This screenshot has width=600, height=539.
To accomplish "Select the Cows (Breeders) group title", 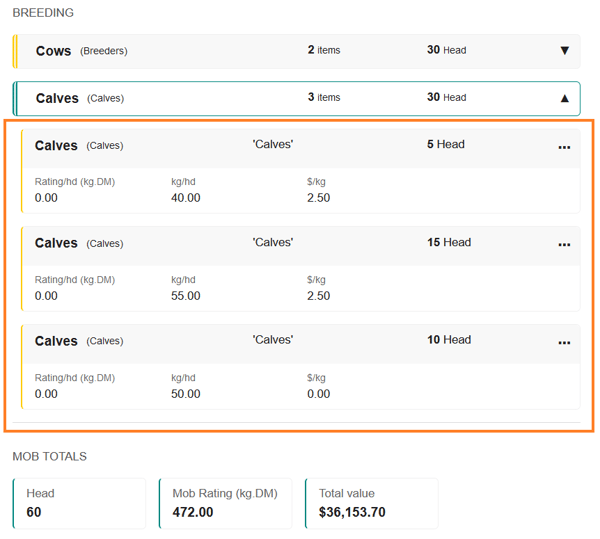I will coord(53,51).
